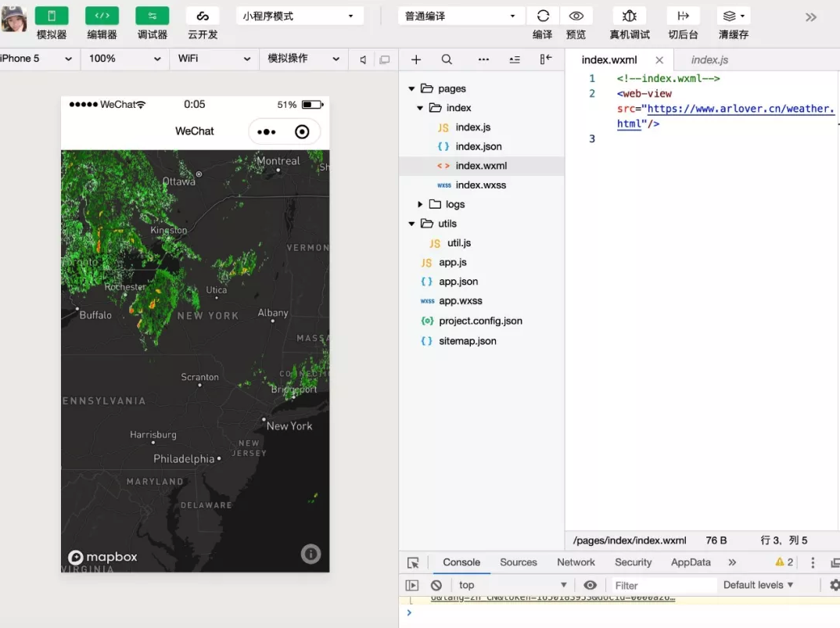Click the compile refresh icon
Viewport: 840px width, 628px height.
pyautogui.click(x=543, y=16)
